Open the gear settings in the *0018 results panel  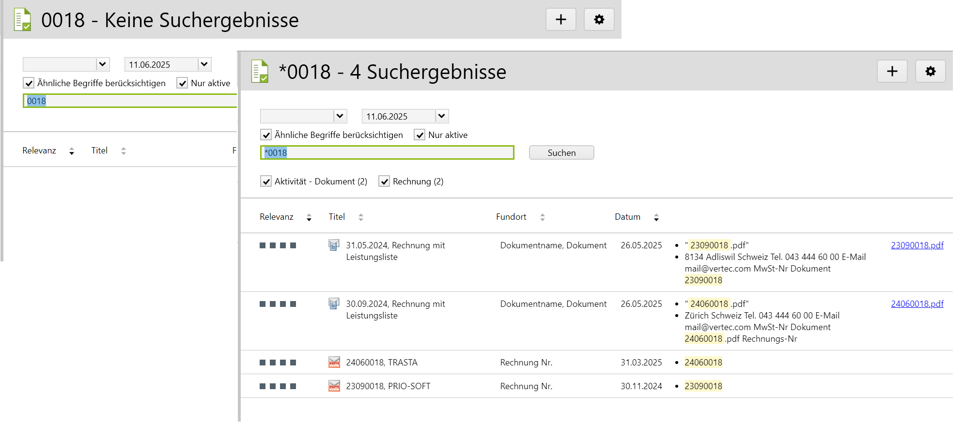(x=930, y=72)
